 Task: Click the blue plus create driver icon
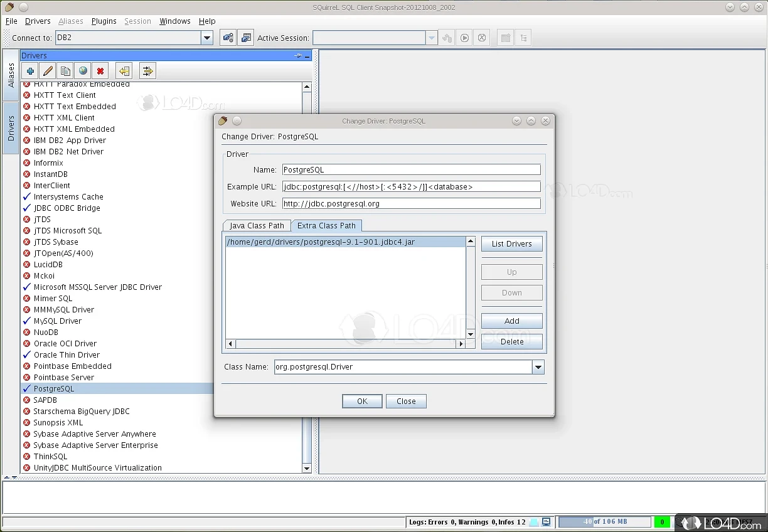[30, 71]
